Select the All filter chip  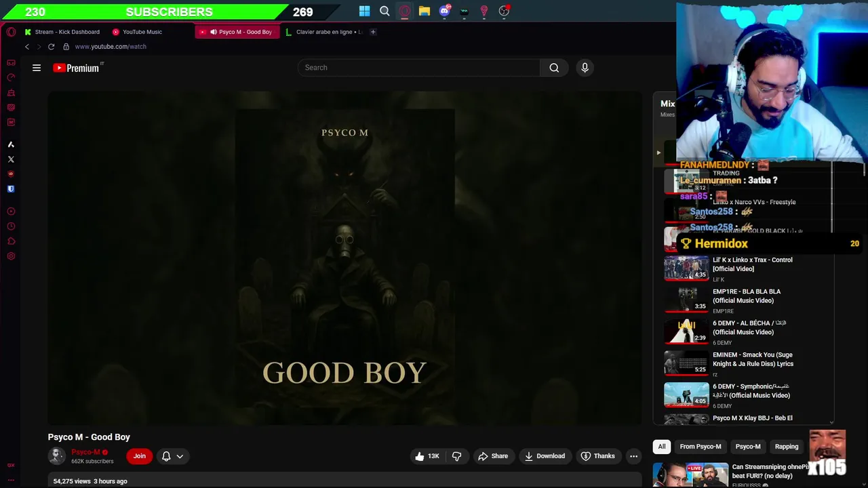(662, 447)
